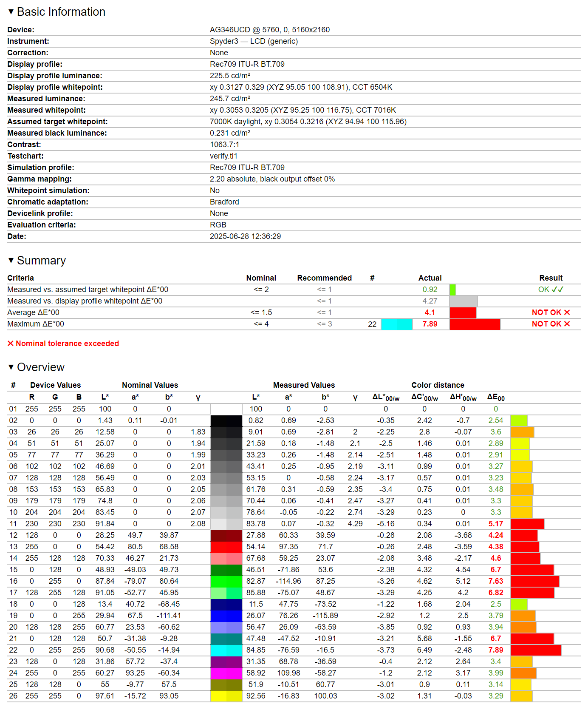588x707 pixels.
Task: Pick the magenta swatch in row 24
Action: [x=226, y=673]
